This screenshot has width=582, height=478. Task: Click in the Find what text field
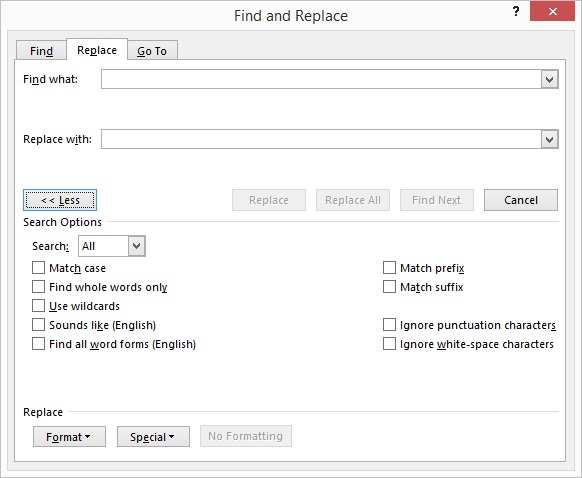(321, 79)
